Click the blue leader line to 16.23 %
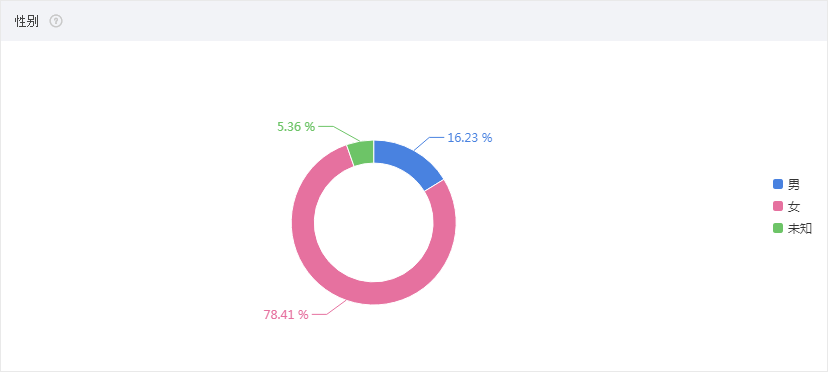 point(429,144)
